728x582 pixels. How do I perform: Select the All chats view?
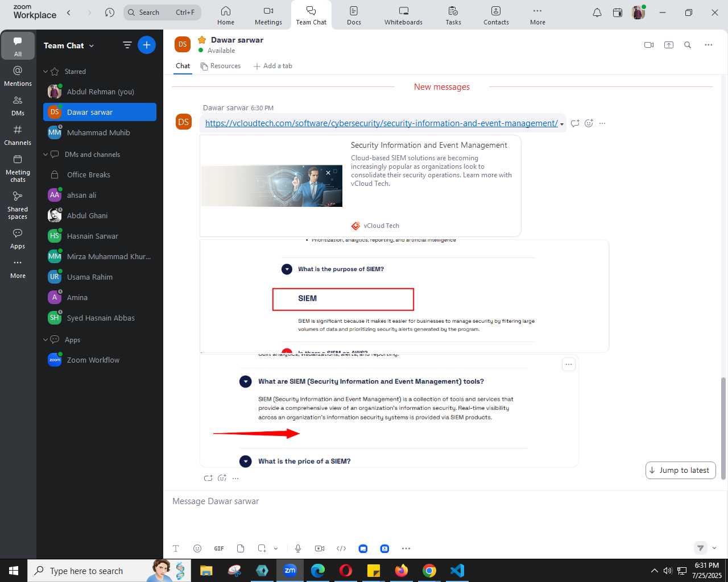tap(18, 46)
